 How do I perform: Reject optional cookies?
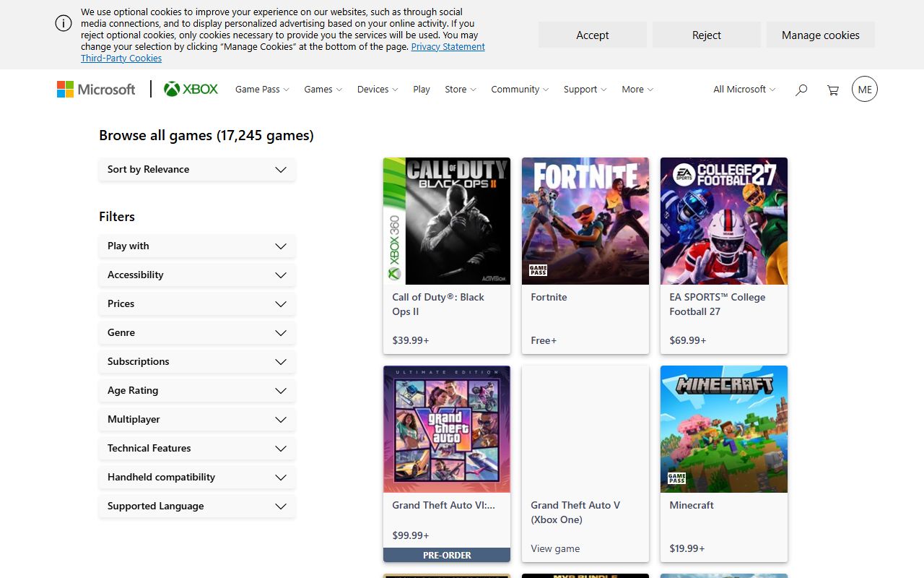707,35
